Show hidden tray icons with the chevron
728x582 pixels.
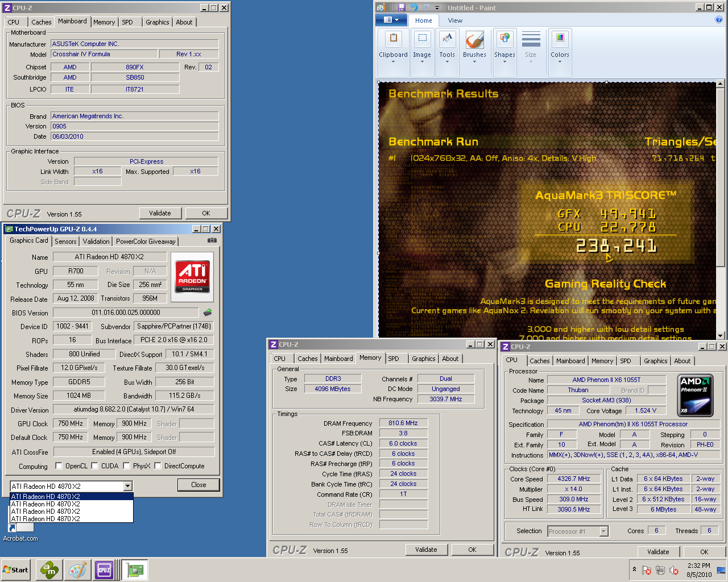(x=634, y=569)
